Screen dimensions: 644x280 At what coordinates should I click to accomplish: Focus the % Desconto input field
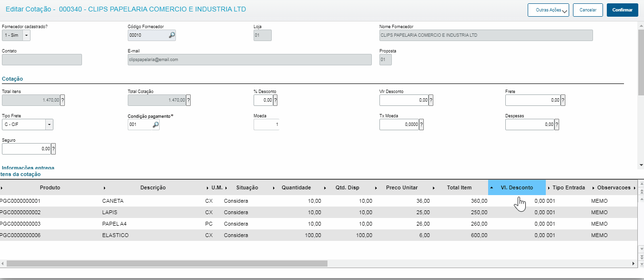263,100
